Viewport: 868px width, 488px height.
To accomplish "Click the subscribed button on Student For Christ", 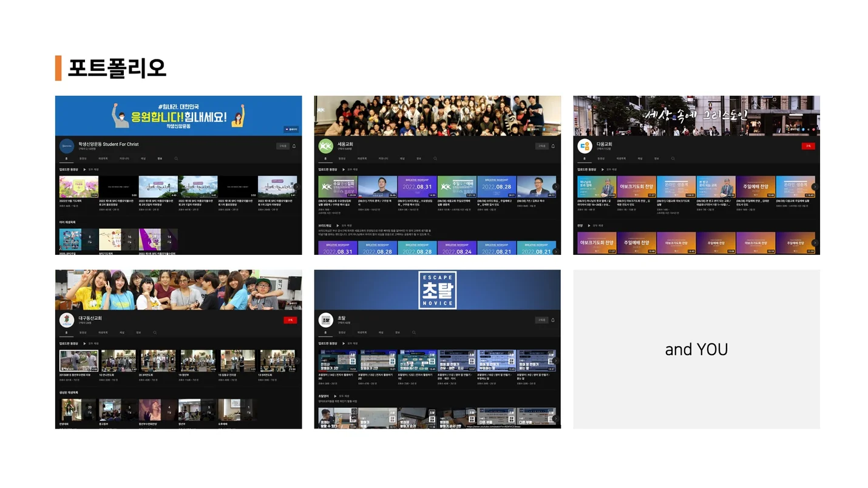I will click(283, 146).
